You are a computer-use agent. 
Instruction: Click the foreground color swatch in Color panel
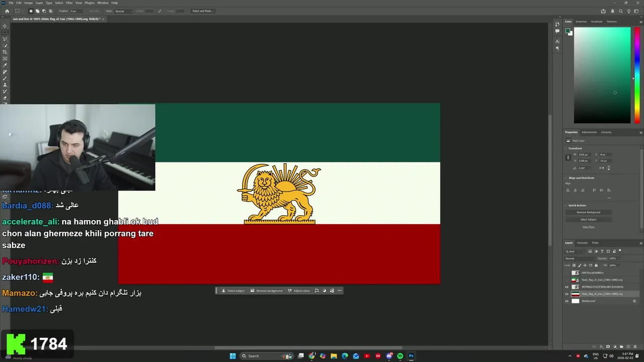pos(568,31)
